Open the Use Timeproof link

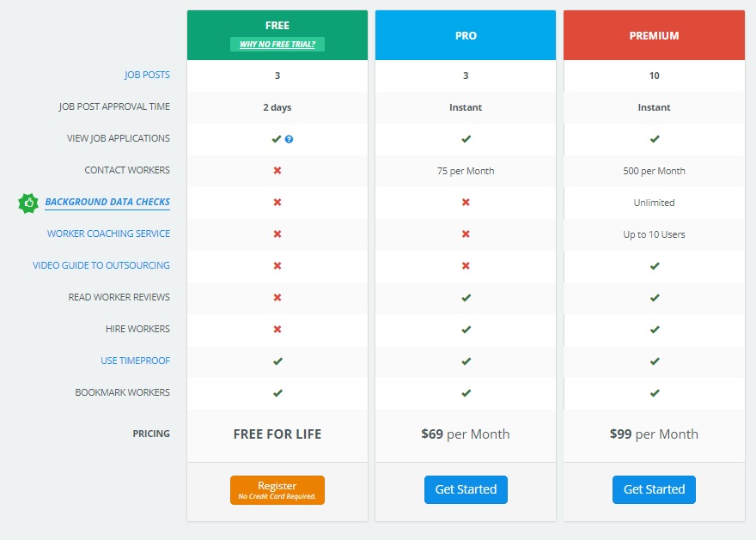point(136,361)
